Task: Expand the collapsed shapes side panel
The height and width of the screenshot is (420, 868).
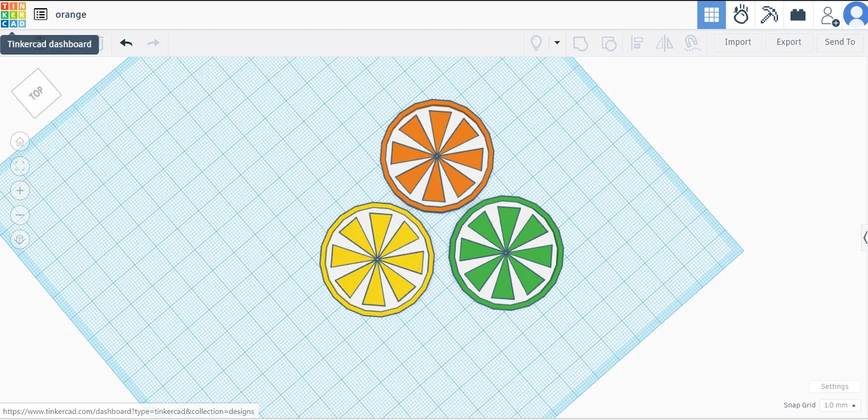Action: pos(865,238)
